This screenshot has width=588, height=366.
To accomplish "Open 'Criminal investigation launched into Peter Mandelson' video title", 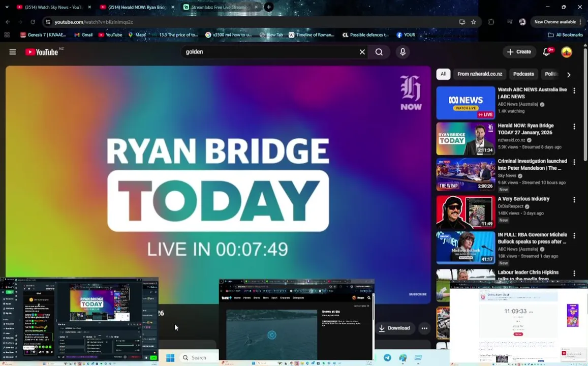I will tap(532, 165).
